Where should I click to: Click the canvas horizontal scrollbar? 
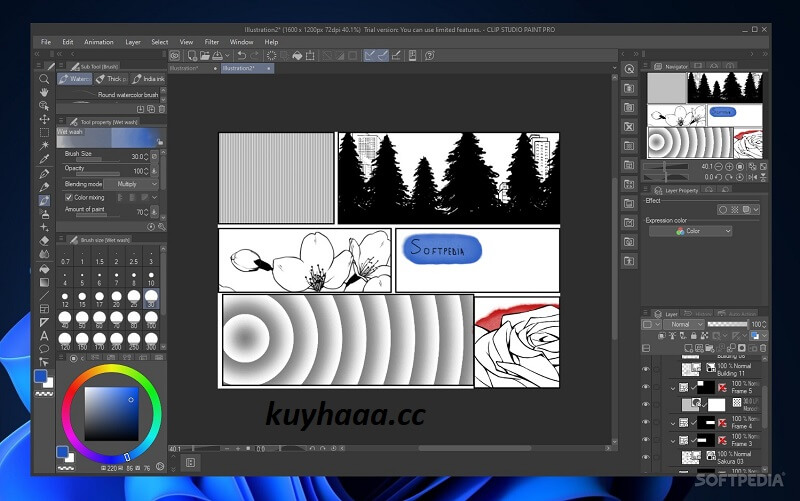tap(474, 448)
